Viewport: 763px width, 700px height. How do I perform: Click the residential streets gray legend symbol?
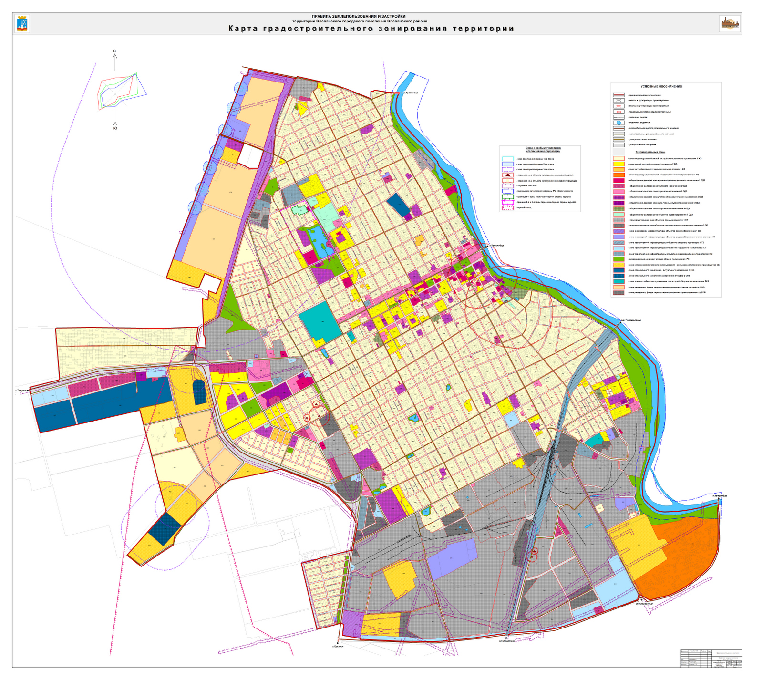click(619, 145)
